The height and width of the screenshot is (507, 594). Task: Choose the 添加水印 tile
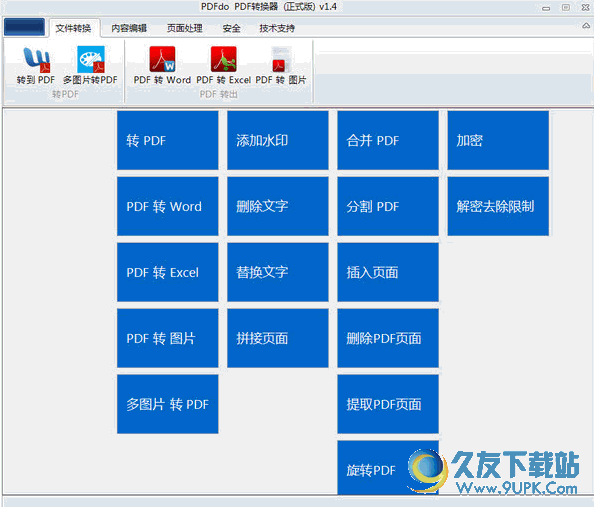coord(278,140)
